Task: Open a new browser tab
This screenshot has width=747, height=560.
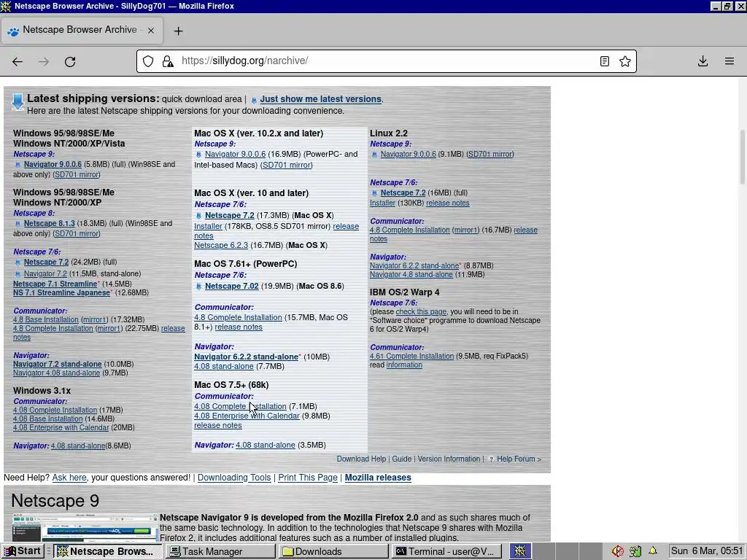Action: 178,31
